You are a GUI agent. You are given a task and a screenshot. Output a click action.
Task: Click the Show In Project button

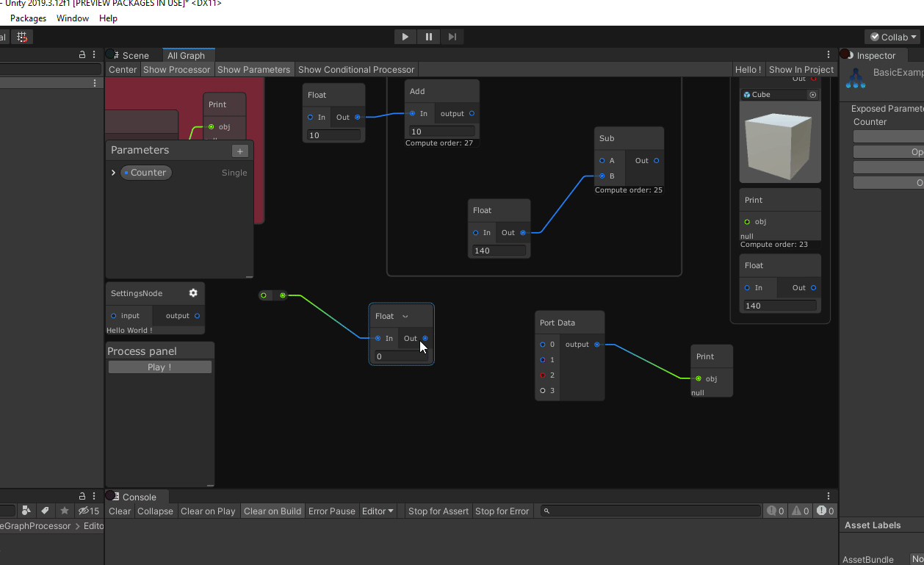[x=801, y=69]
